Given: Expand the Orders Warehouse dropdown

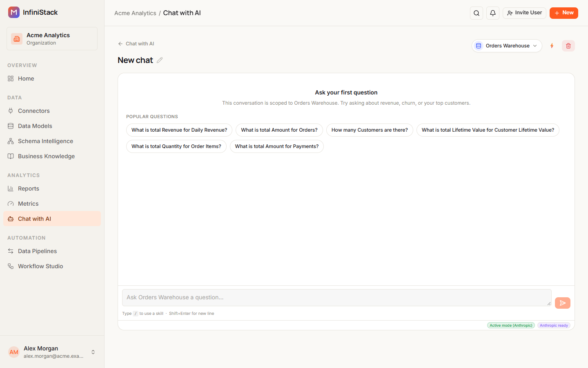Looking at the screenshot, I should coord(507,46).
